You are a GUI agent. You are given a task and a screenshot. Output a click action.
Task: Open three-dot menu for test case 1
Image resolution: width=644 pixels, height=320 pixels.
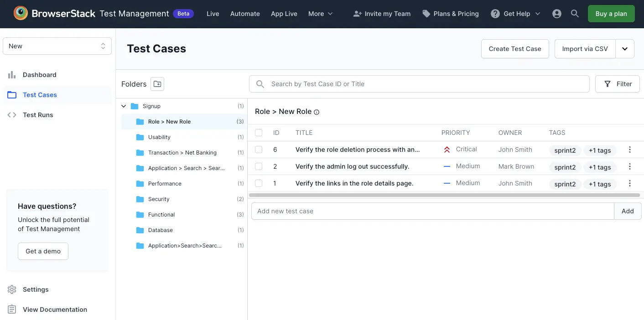629,183
